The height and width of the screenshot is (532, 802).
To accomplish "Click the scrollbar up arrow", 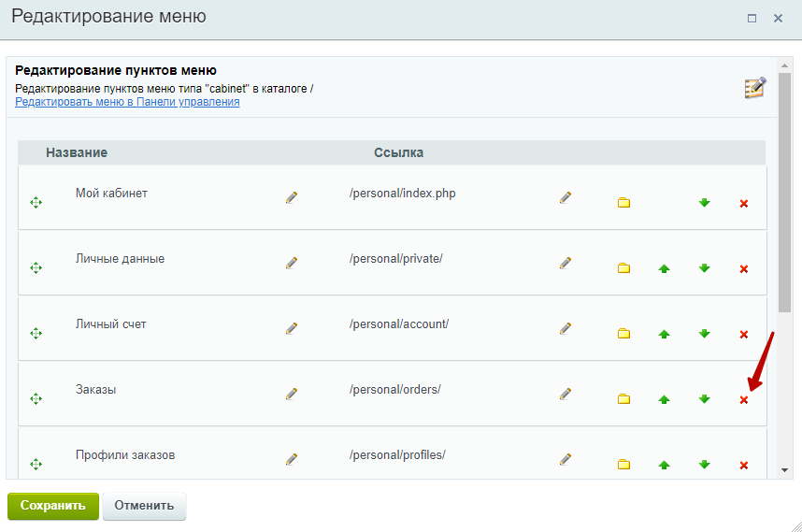I will click(784, 65).
